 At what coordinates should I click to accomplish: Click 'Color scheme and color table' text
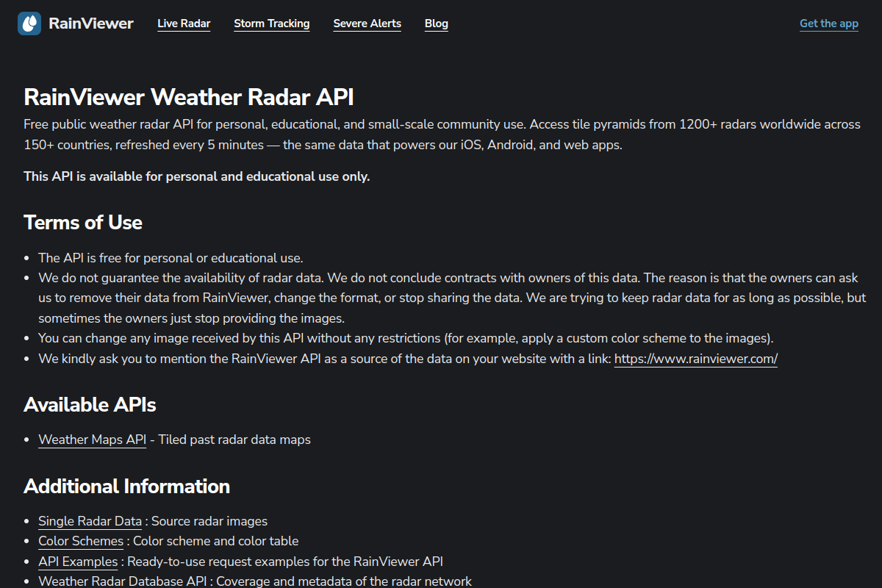[216, 541]
